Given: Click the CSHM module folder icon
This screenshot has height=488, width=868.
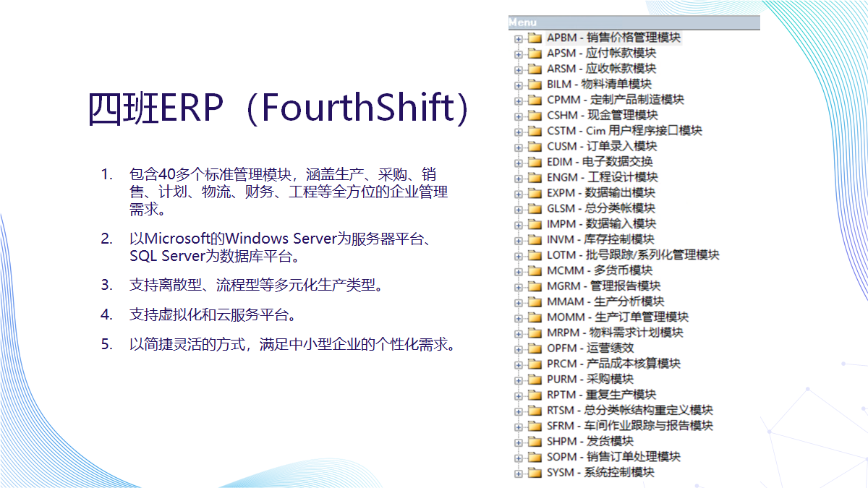Looking at the screenshot, I should click(535, 115).
